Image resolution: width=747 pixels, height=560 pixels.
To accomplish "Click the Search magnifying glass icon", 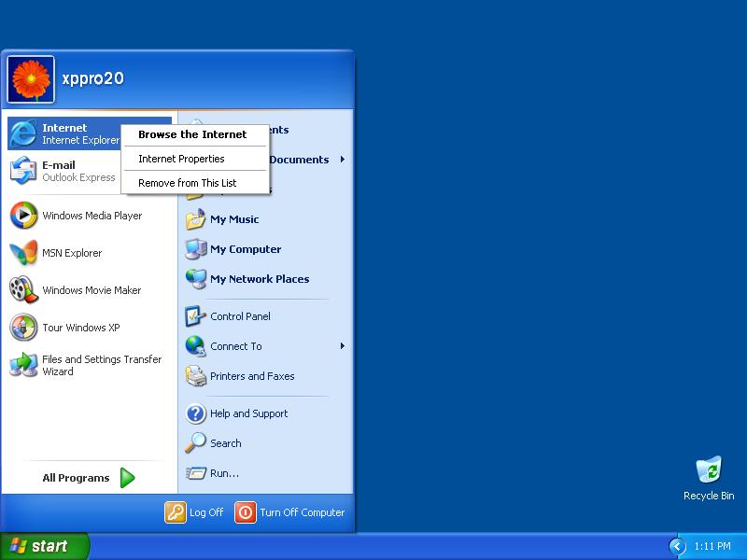I will click(x=196, y=442).
